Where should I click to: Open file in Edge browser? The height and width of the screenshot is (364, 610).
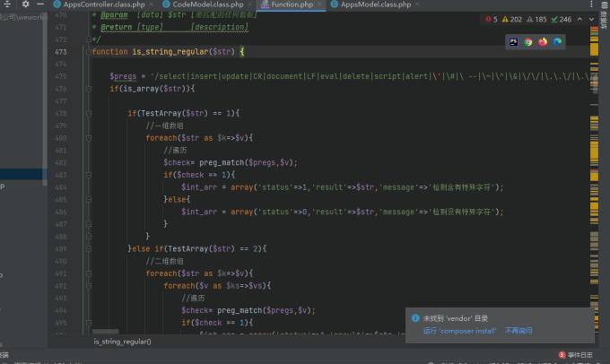557,42
